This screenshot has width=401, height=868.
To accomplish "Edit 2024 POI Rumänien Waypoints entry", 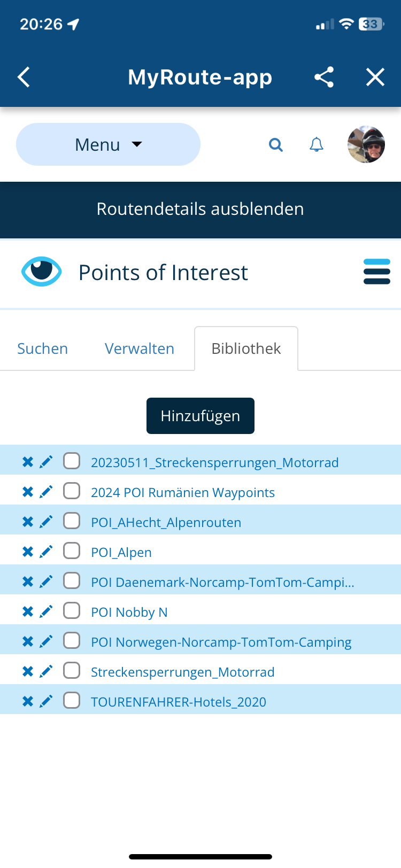I will tap(47, 492).
